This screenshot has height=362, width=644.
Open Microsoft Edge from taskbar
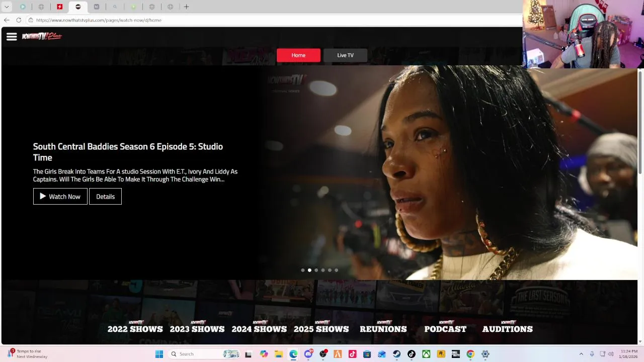click(x=293, y=354)
